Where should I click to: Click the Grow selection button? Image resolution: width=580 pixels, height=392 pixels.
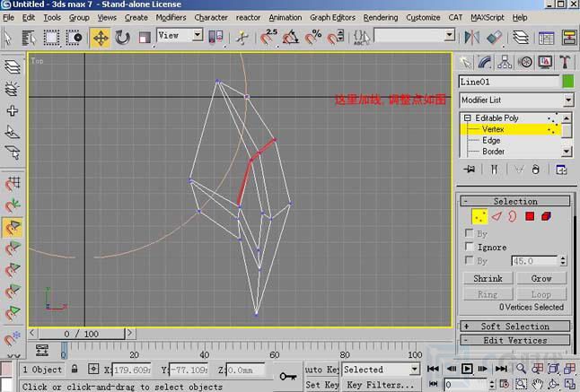(x=541, y=278)
